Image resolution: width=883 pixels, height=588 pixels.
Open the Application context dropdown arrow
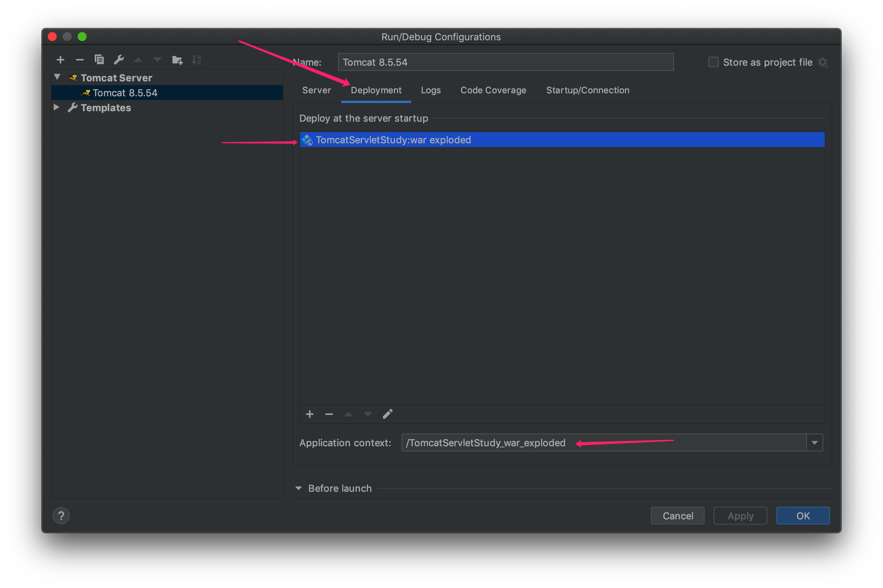pos(814,443)
